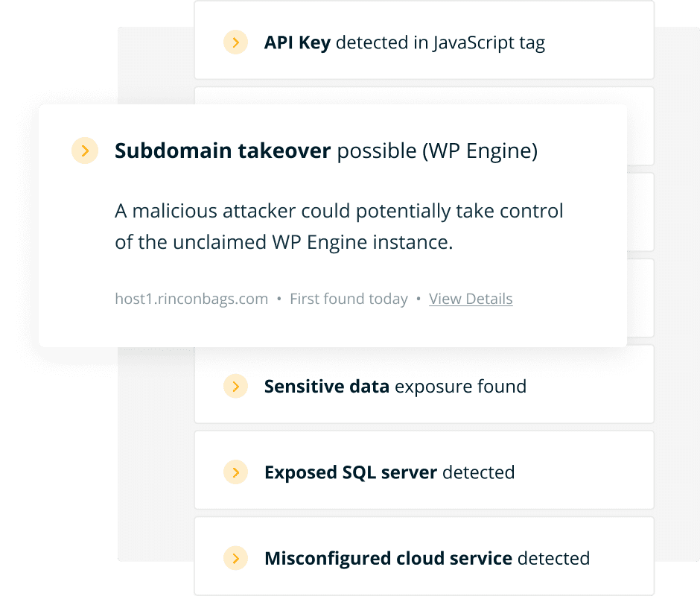This screenshot has height=596, width=700.
Task: Expand the Sensitive data exposure chevron
Action: click(x=235, y=387)
